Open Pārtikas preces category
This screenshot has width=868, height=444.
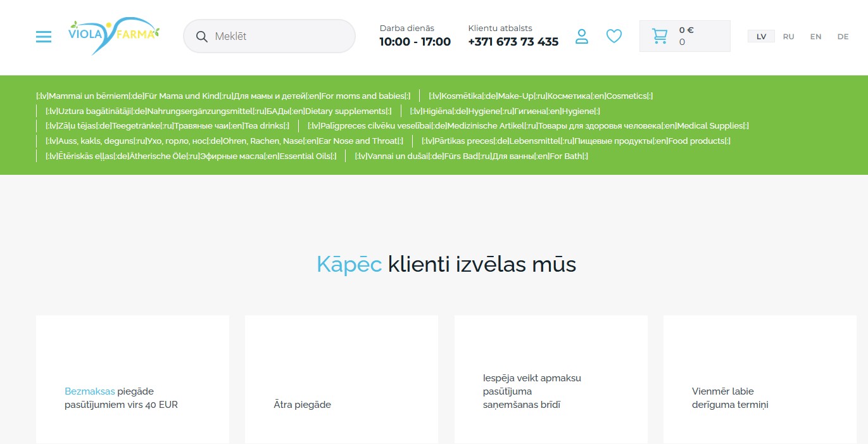576,141
